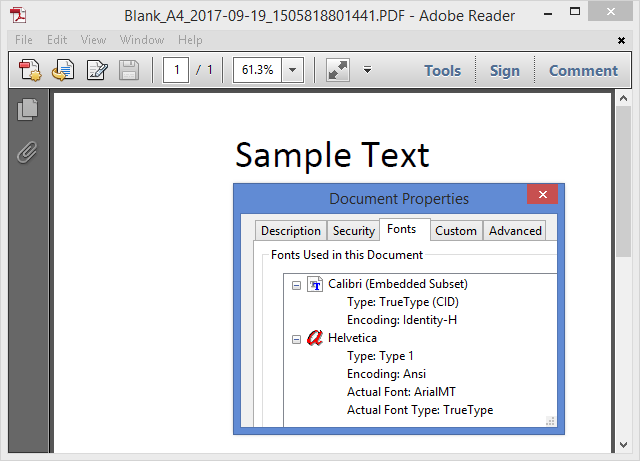
Task: Close the document with the menu bar X
Action: pyautogui.click(x=621, y=40)
